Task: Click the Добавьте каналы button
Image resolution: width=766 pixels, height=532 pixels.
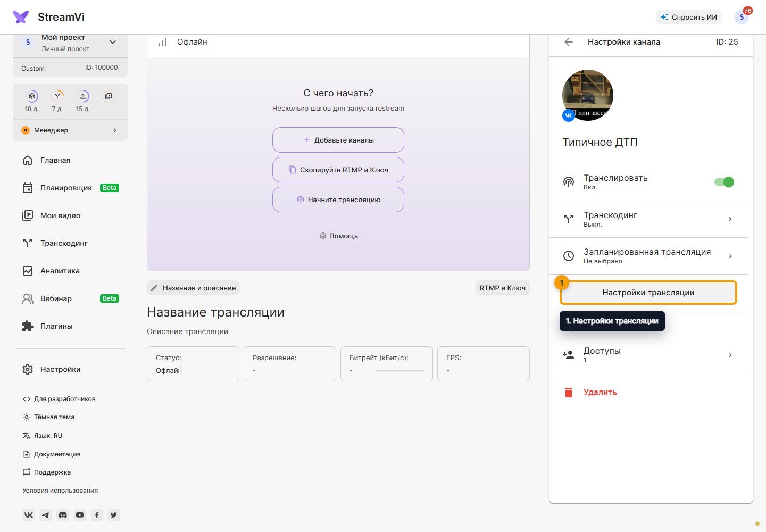Action: click(338, 140)
